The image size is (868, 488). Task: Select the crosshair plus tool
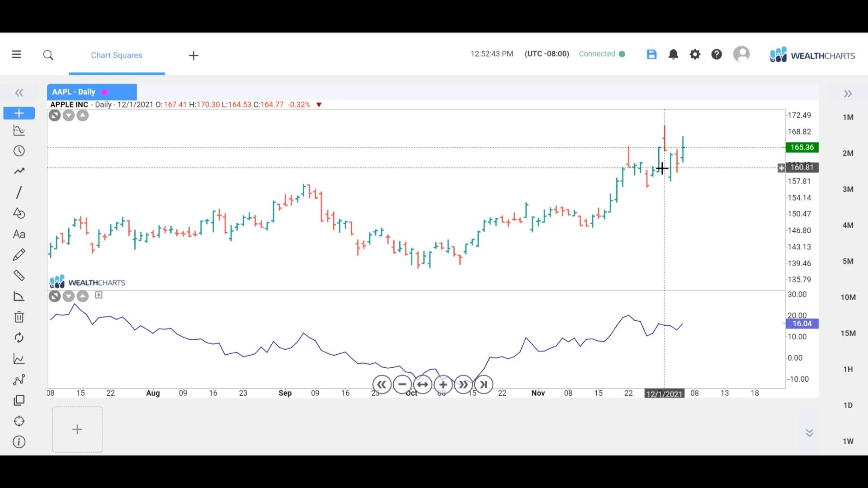pos(19,113)
